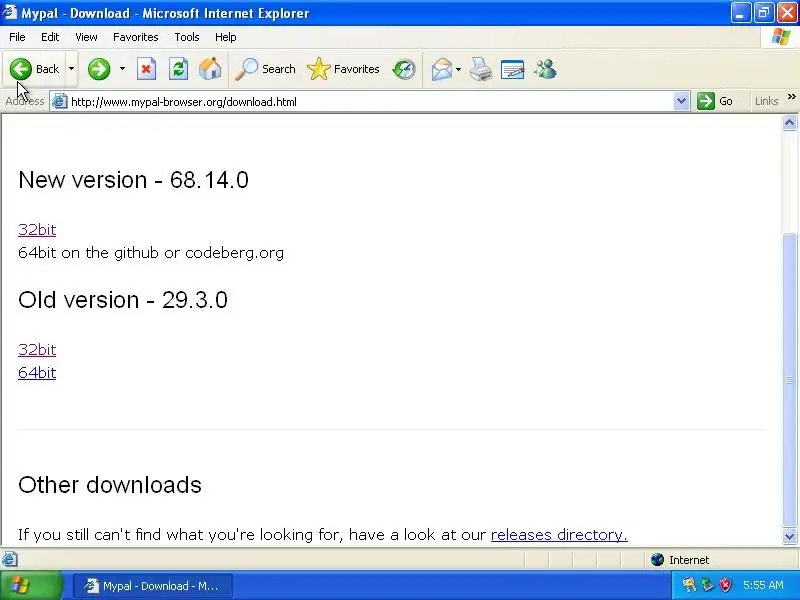800x600 pixels.
Task: Open the Tools menu
Action: point(187,37)
